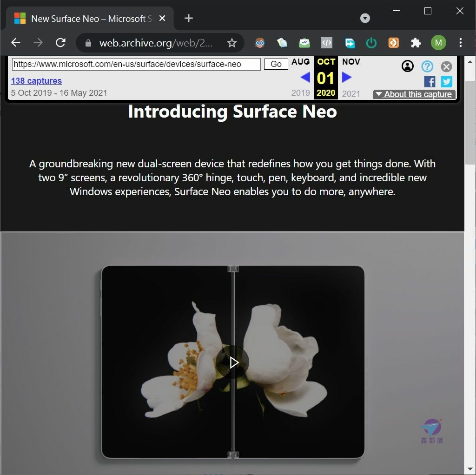Open the blue arrow document extension
476x475 pixels.
tap(350, 43)
